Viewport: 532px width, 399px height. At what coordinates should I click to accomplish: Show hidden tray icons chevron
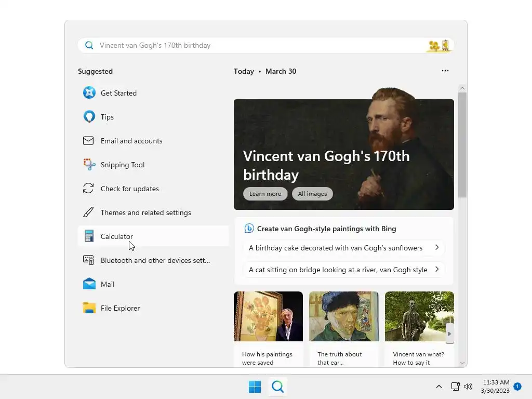point(438,387)
